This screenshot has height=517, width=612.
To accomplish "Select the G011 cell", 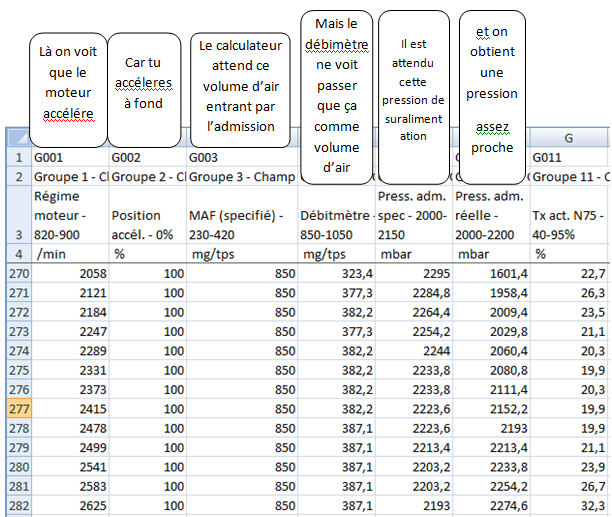I will (x=569, y=157).
